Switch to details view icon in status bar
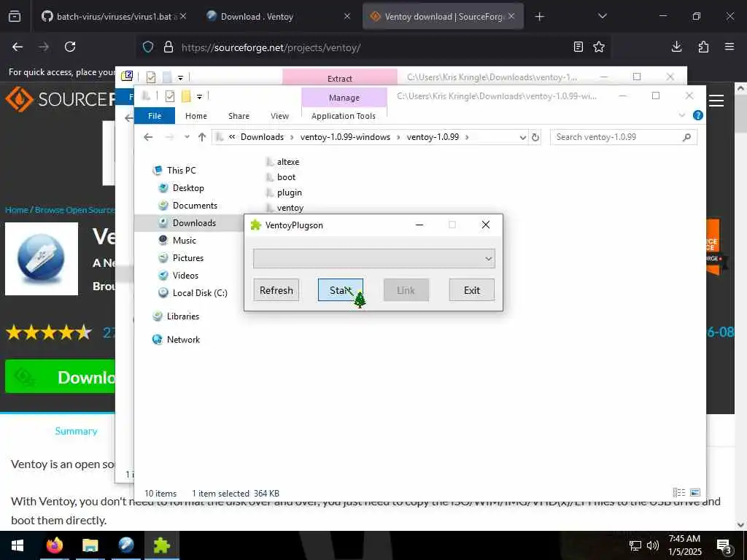Image resolution: width=747 pixels, height=560 pixels. pyautogui.click(x=679, y=493)
